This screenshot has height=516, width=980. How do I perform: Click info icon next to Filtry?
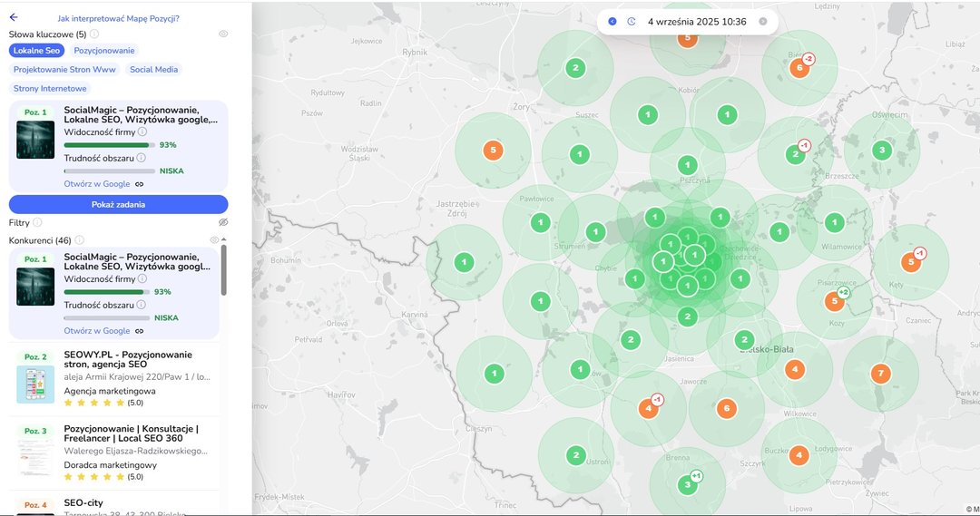tap(37, 222)
